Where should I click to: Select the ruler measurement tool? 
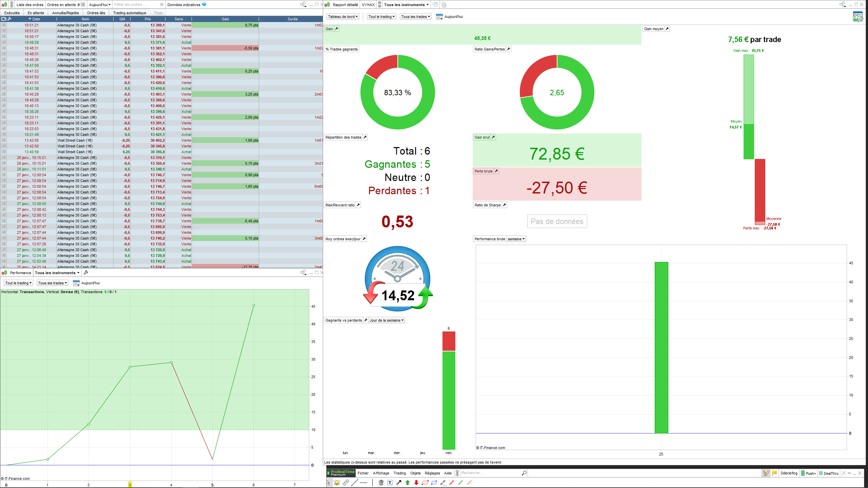coord(346,483)
